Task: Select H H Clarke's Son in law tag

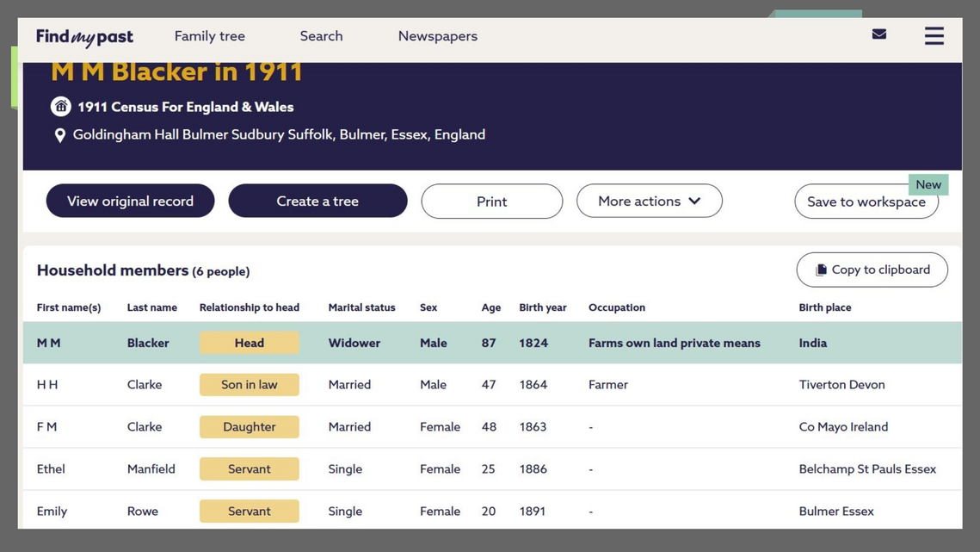Action: [x=249, y=385]
